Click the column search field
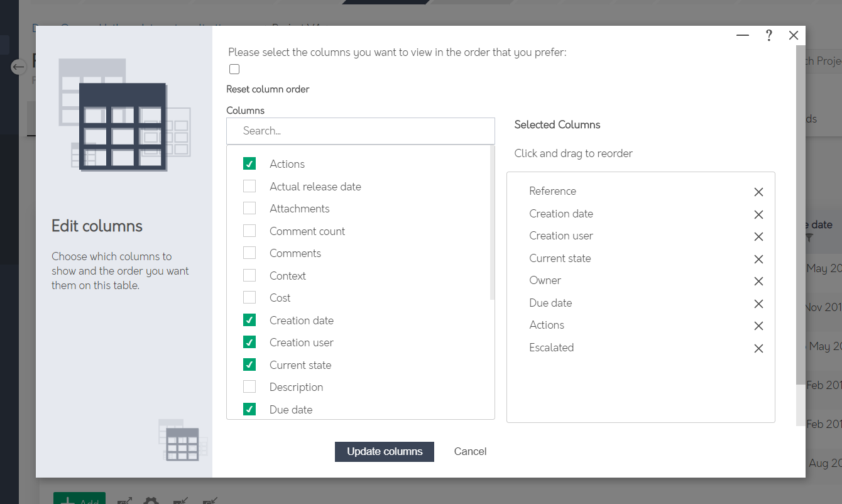 pyautogui.click(x=360, y=131)
